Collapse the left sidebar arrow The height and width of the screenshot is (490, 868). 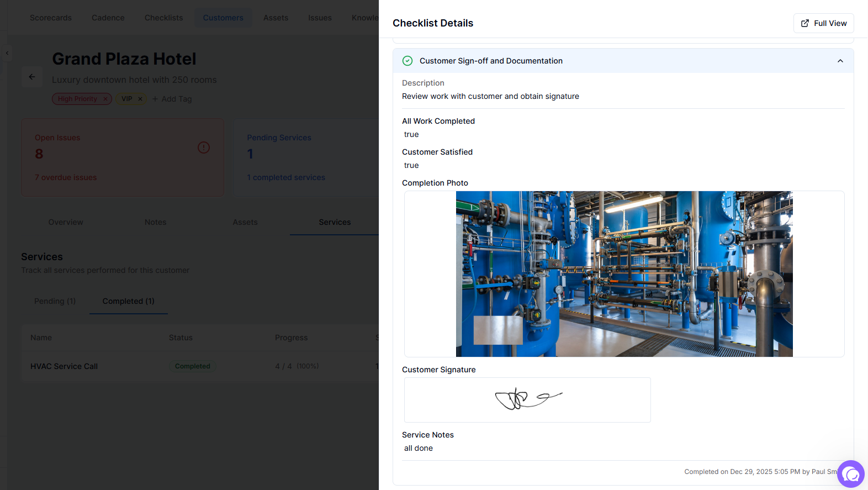[x=7, y=53]
